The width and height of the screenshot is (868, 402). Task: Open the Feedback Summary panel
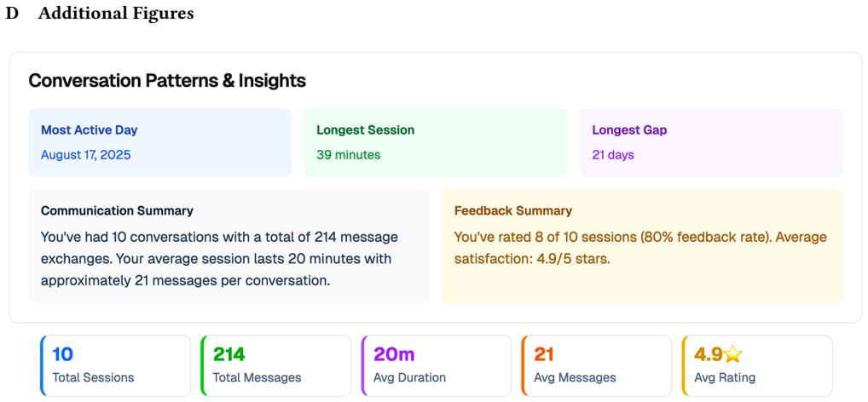(x=642, y=246)
